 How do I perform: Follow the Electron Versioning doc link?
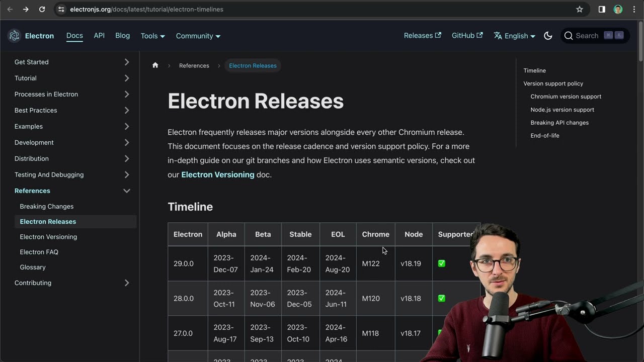tap(217, 174)
